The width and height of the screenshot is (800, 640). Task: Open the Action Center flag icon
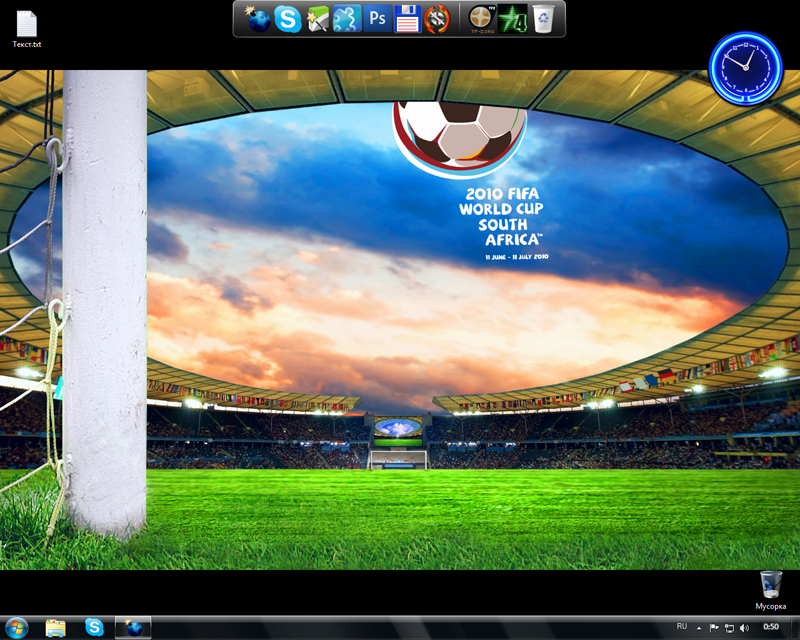click(714, 627)
